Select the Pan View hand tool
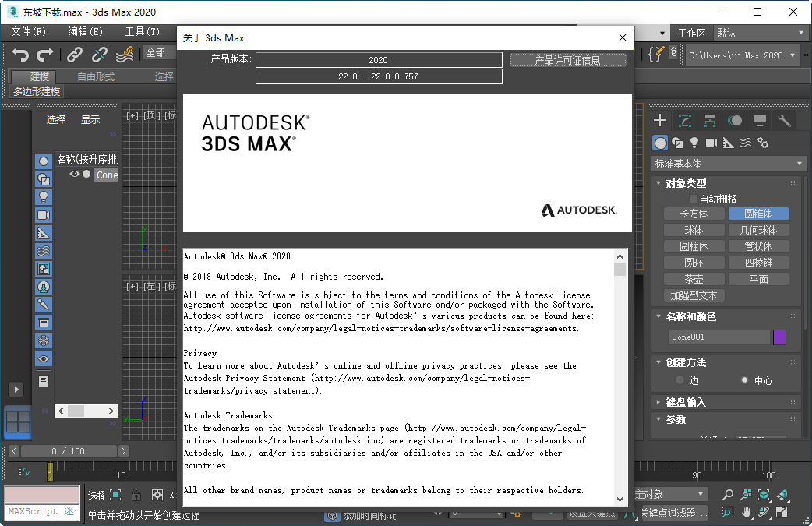This screenshot has height=526, width=812. click(748, 513)
